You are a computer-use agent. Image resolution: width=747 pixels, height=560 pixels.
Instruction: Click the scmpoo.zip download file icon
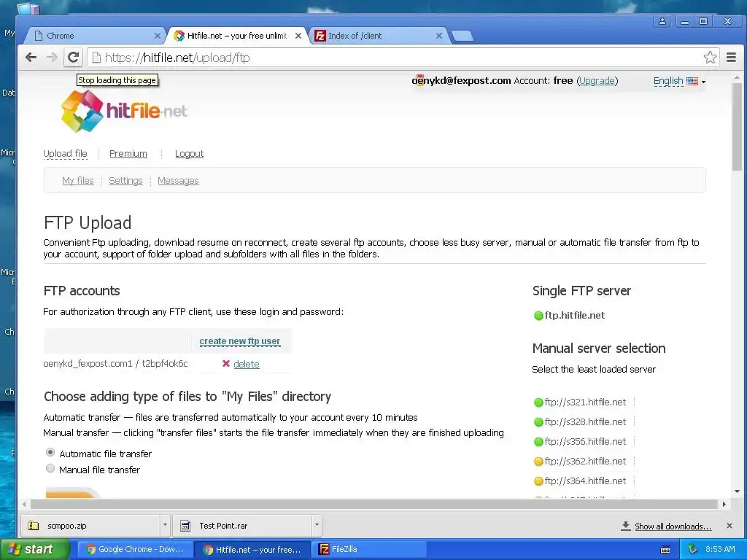pos(33,526)
